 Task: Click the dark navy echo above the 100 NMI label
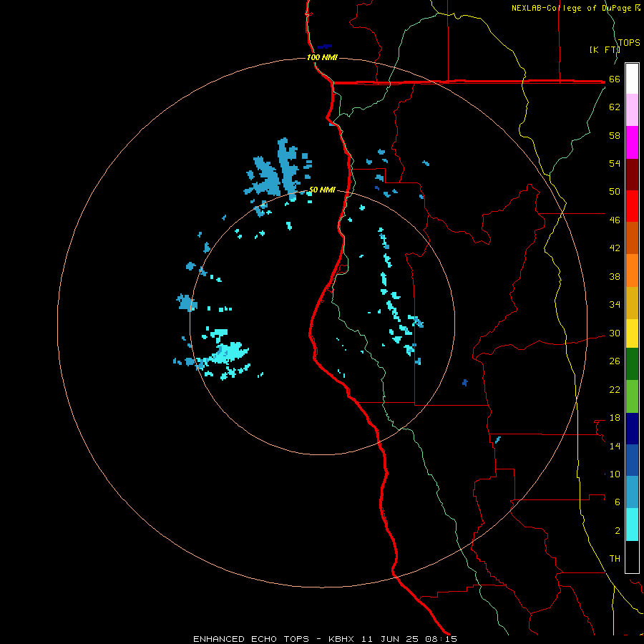[324, 47]
